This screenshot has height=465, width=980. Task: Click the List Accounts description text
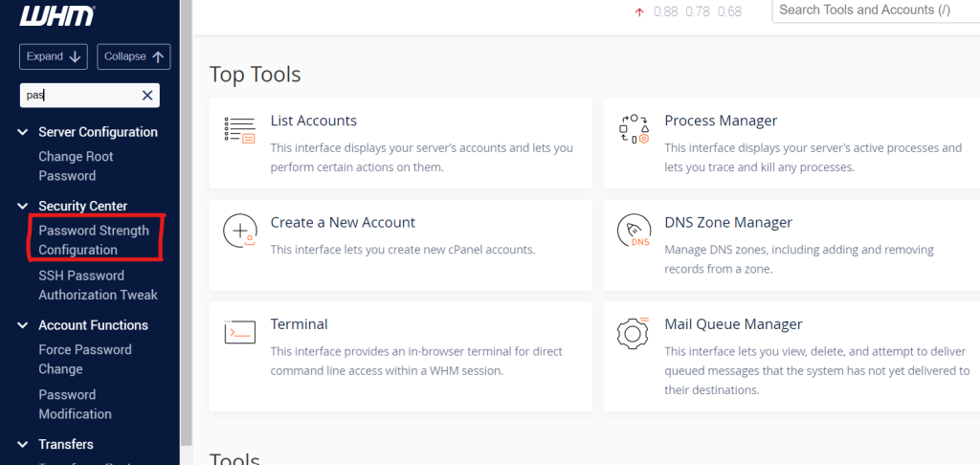point(421,158)
